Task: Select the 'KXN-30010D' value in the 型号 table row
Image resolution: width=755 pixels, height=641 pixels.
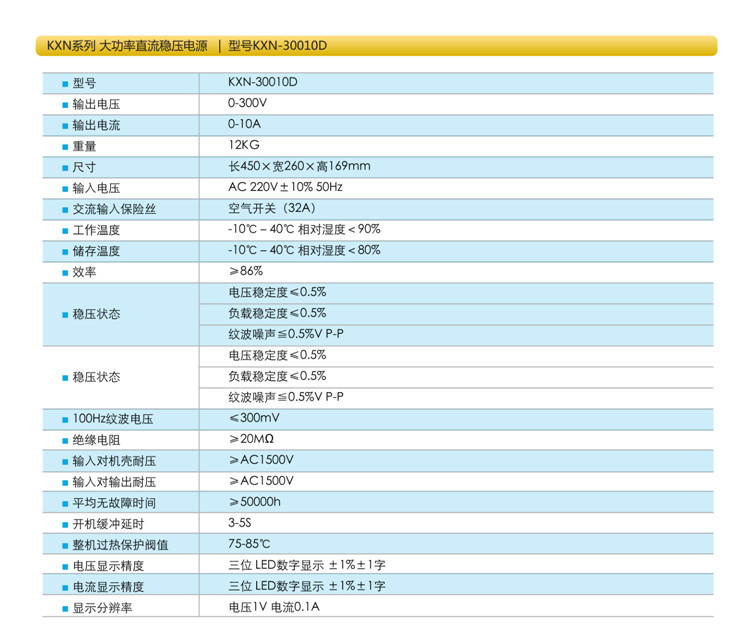Action: (263, 82)
